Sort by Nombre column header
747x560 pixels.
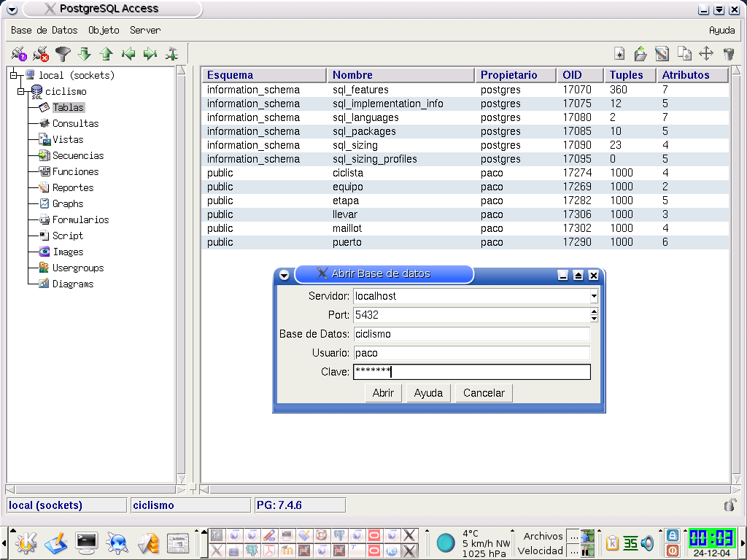coord(400,75)
